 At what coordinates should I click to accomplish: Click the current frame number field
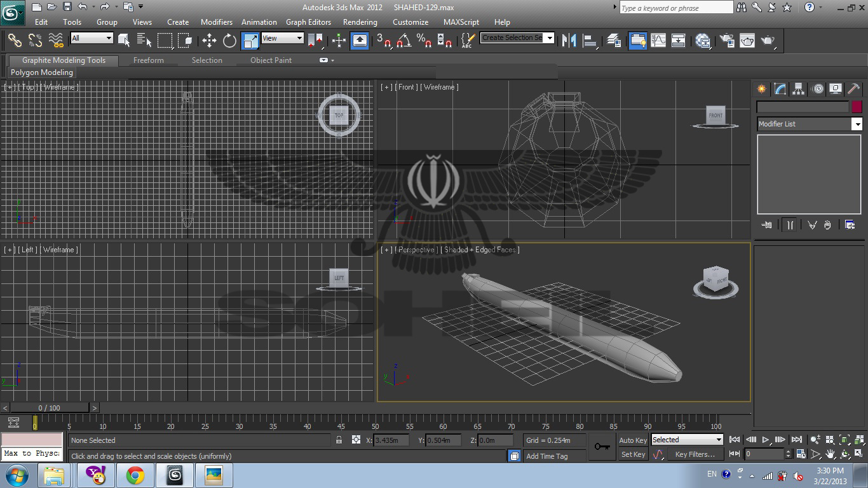click(765, 454)
